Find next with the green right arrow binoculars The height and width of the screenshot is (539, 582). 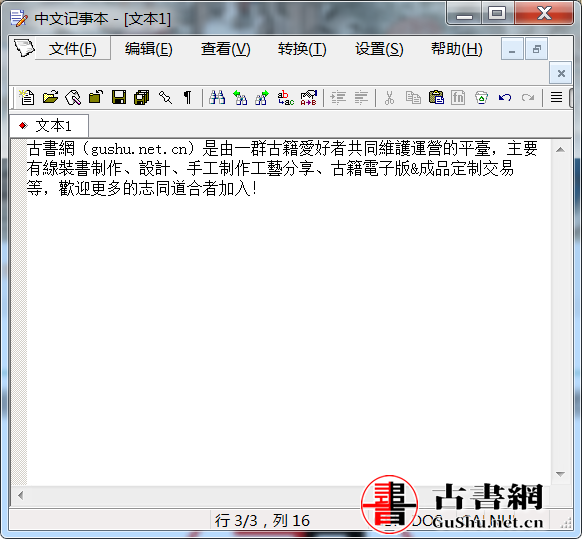[262, 98]
